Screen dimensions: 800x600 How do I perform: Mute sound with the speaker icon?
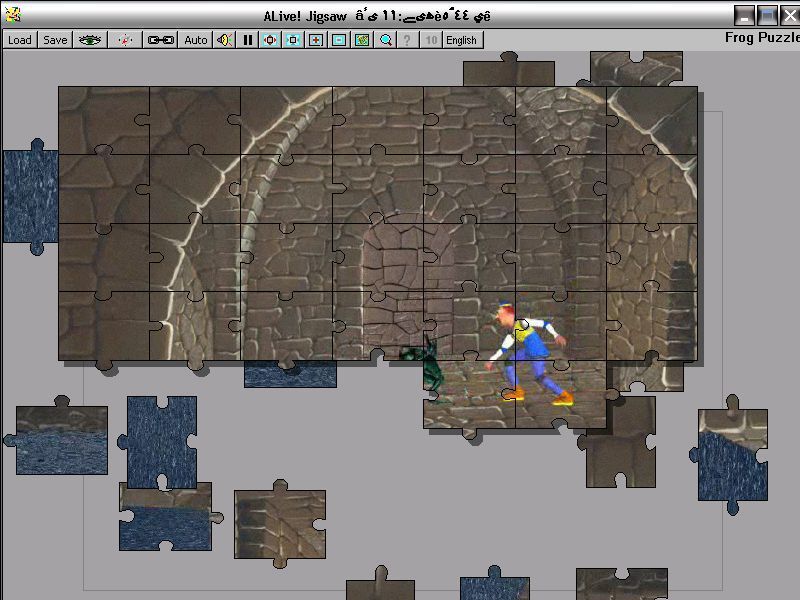[x=224, y=40]
